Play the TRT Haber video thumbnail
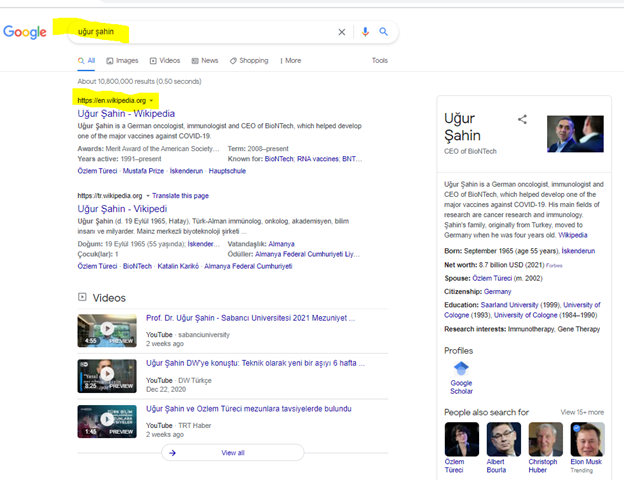 point(107,421)
